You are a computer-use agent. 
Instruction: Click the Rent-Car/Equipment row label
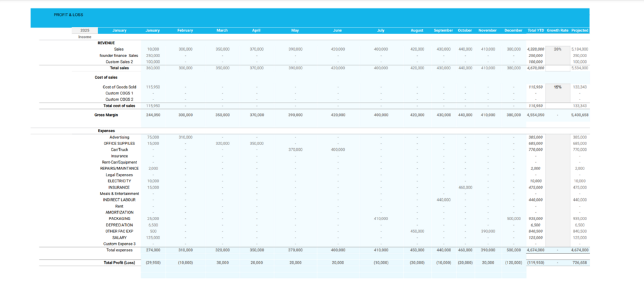(x=119, y=162)
